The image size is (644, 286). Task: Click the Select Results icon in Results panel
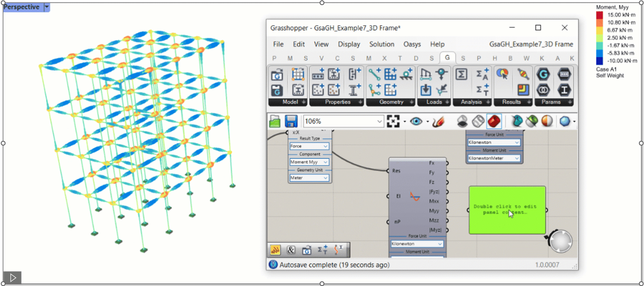pos(502,74)
